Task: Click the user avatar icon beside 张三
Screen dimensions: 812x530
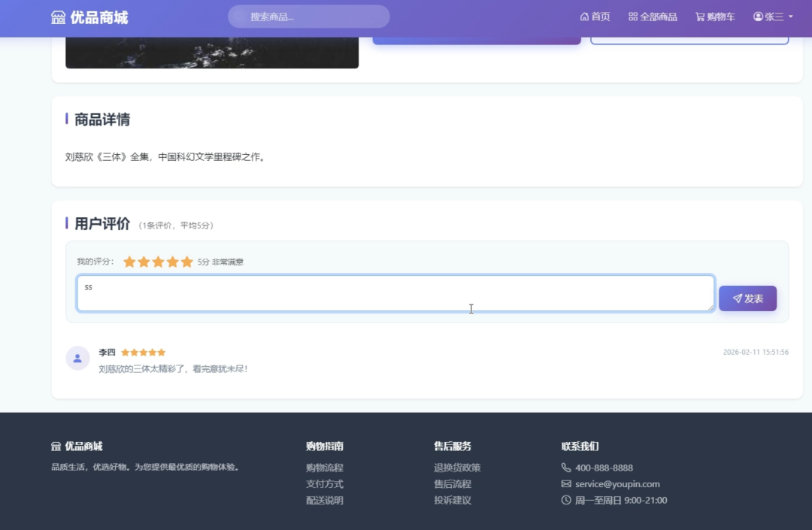Action: [x=758, y=17]
